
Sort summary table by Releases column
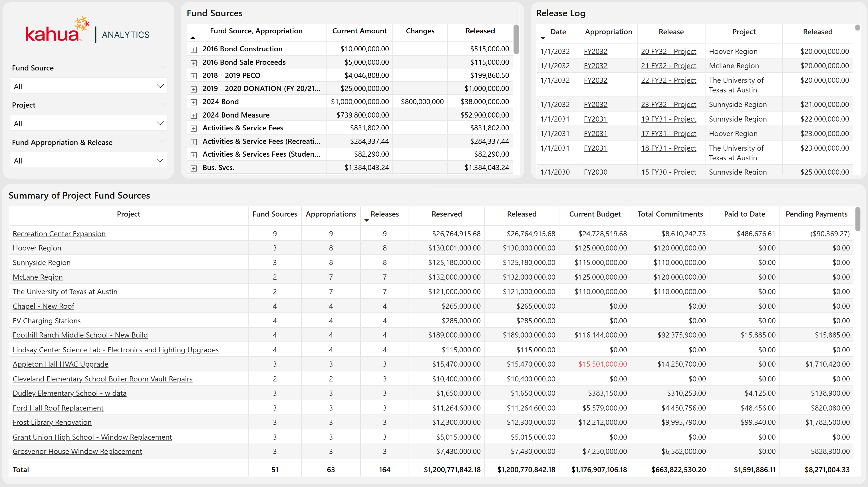click(384, 214)
